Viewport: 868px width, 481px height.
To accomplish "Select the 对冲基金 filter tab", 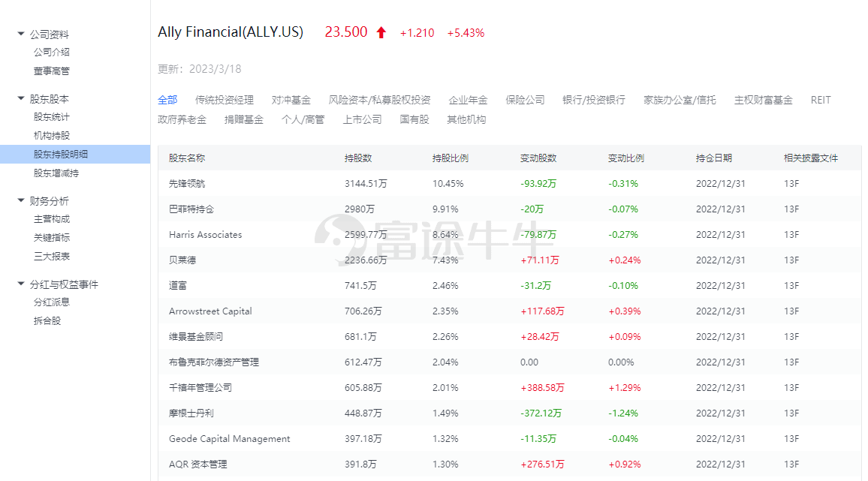I will pyautogui.click(x=291, y=101).
